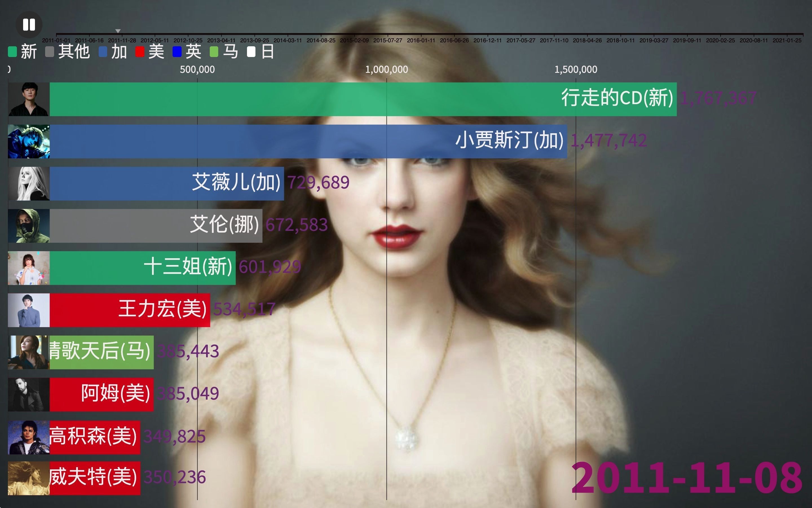Jump to 2012-10-25 on timeline
The height and width of the screenshot is (508, 812).
click(188, 40)
